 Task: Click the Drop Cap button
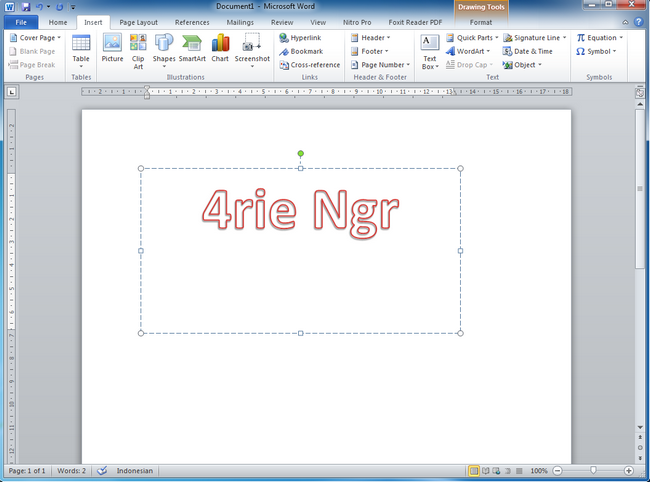pyautogui.click(x=470, y=65)
